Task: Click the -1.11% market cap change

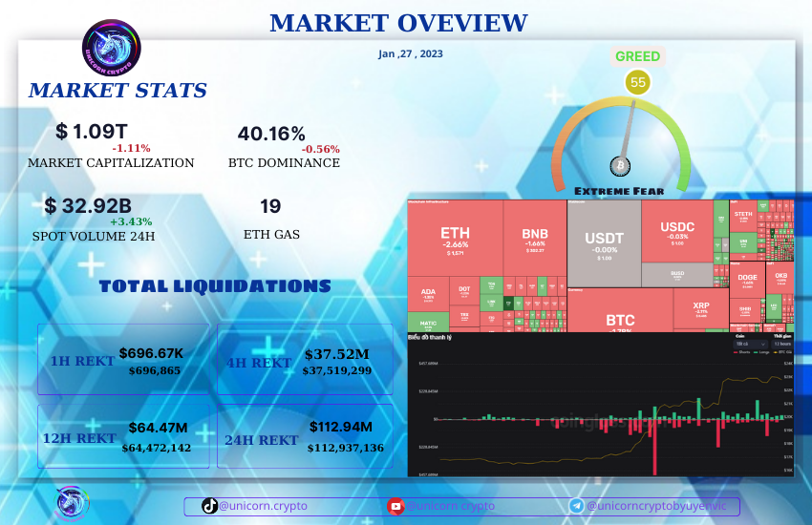Action: click(x=131, y=149)
